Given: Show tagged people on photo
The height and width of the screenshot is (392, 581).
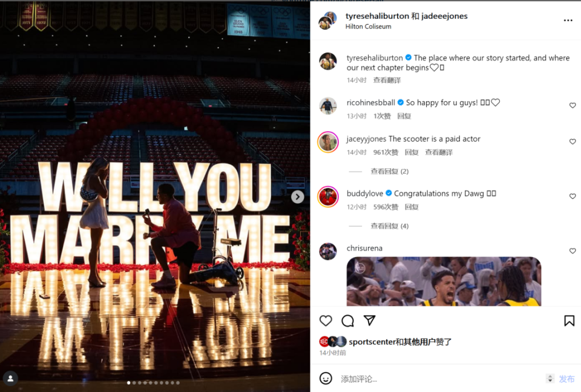Looking at the screenshot, I should (10, 378).
